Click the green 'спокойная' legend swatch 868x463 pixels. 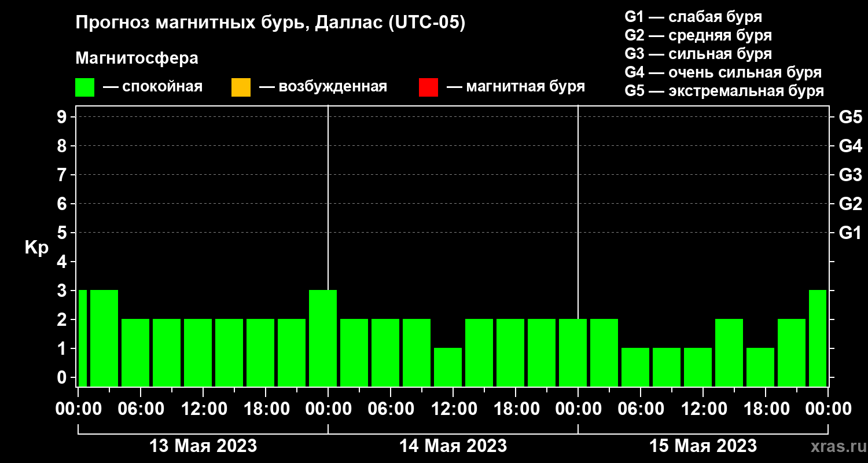click(x=84, y=87)
